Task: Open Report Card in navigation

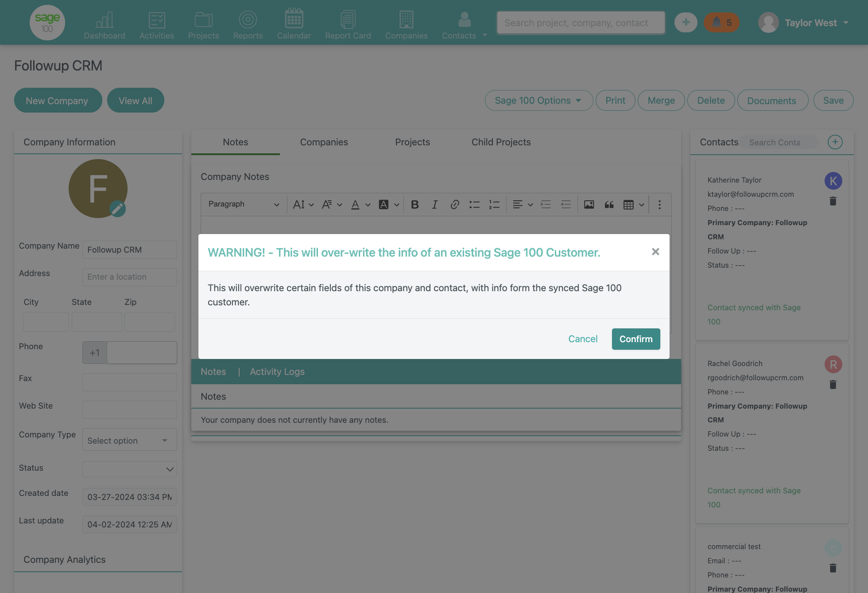Action: coord(348,24)
